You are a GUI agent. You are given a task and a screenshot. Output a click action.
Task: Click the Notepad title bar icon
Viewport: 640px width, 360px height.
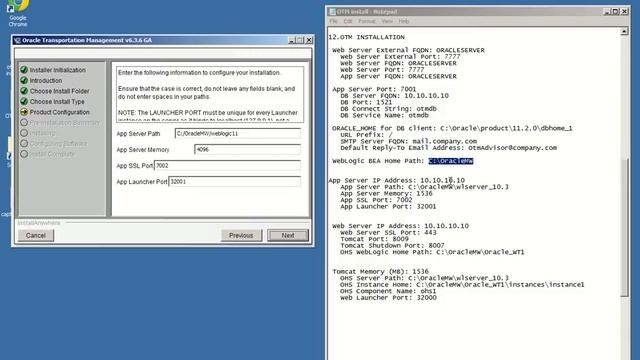point(332,12)
